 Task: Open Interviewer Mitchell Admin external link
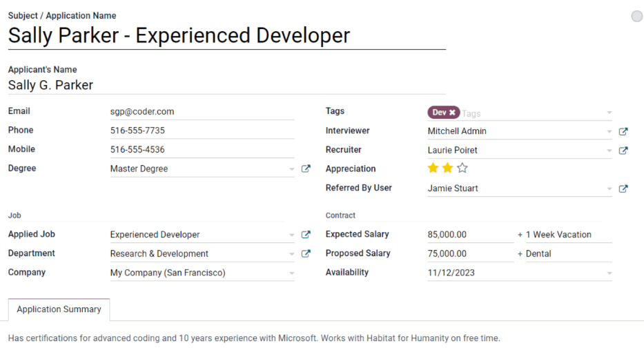pos(623,131)
